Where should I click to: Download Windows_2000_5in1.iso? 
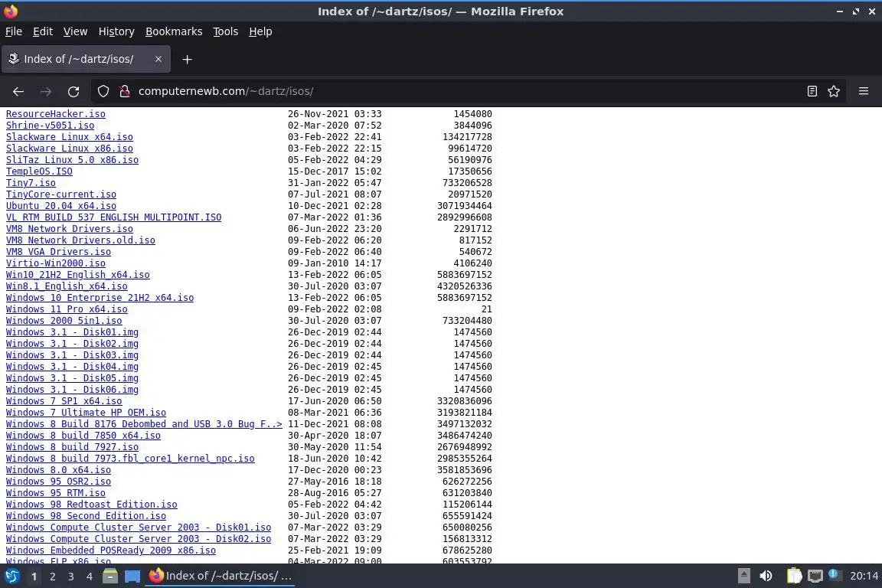click(64, 321)
